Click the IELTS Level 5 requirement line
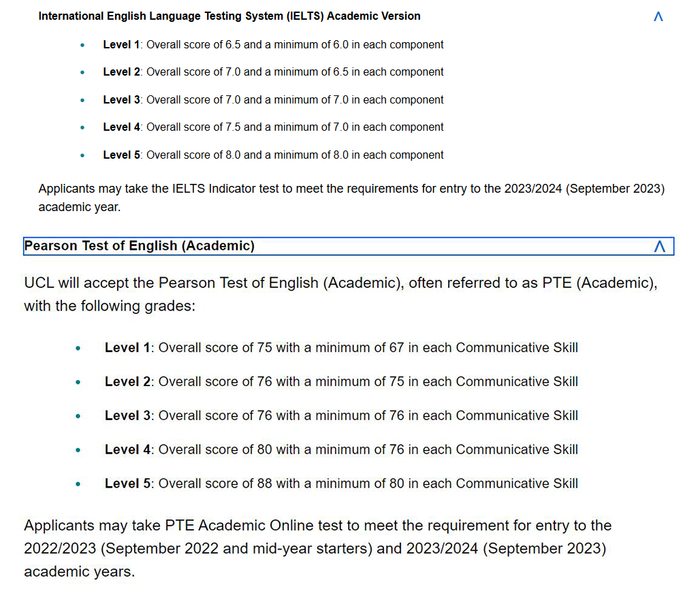 [x=273, y=155]
